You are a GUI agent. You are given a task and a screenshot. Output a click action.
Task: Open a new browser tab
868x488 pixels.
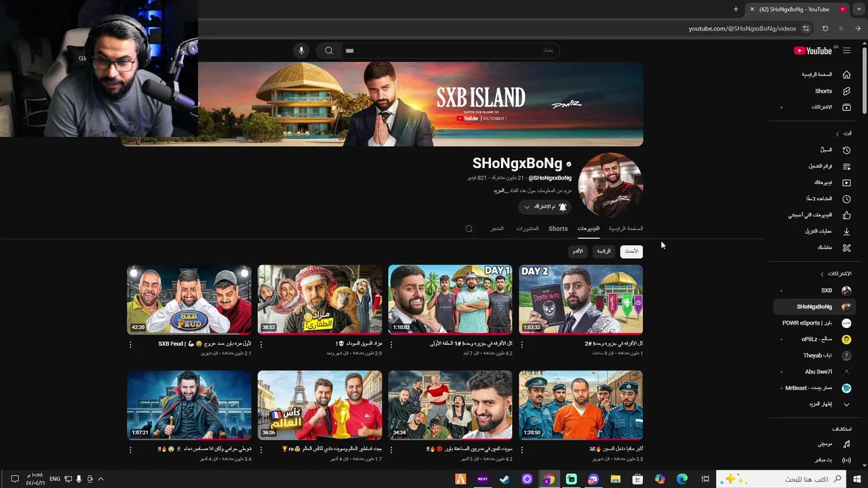[736, 9]
